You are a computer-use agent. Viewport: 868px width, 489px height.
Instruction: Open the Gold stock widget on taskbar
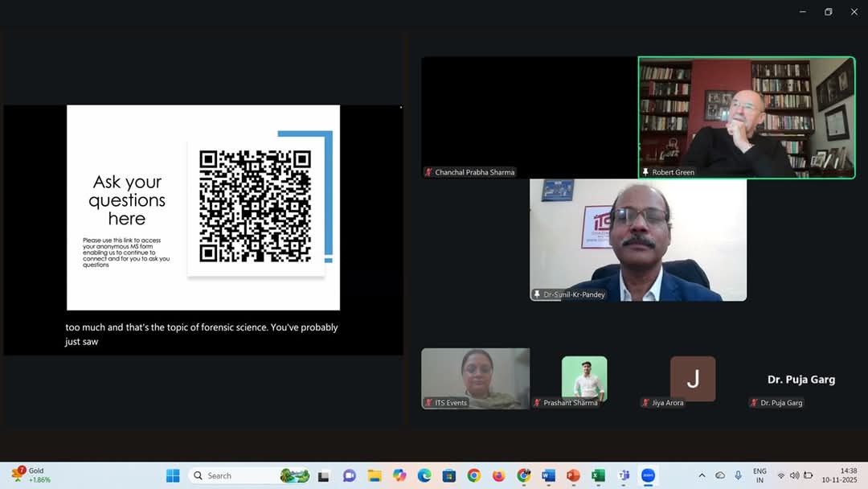point(32,475)
